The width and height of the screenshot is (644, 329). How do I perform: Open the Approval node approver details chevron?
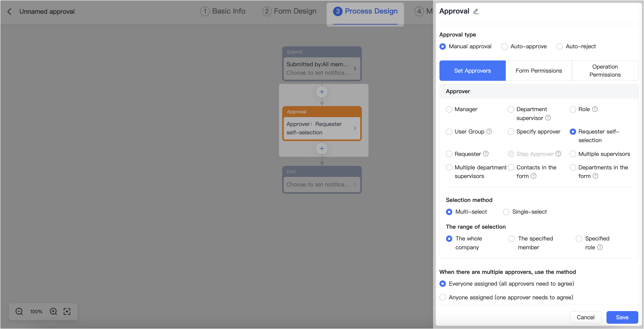coord(355,128)
